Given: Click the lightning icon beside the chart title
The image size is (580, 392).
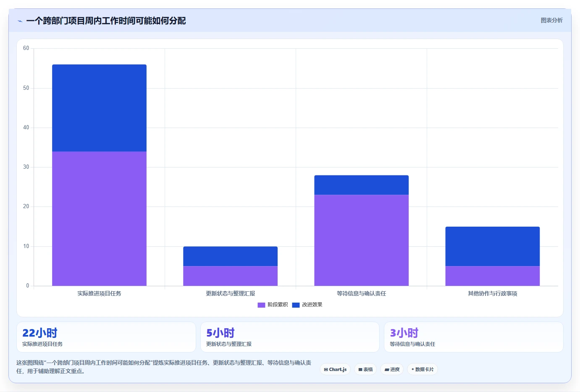Looking at the screenshot, I should pos(20,21).
